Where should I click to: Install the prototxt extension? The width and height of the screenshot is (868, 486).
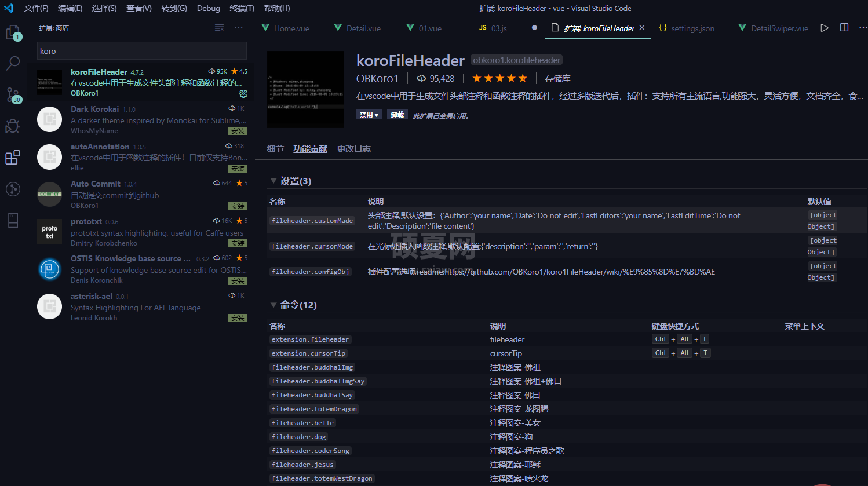click(238, 243)
